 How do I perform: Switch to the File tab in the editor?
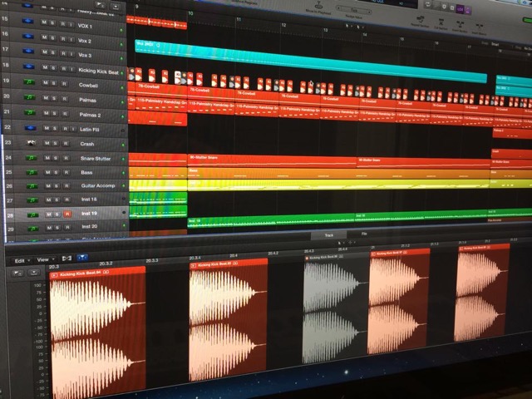(363, 235)
